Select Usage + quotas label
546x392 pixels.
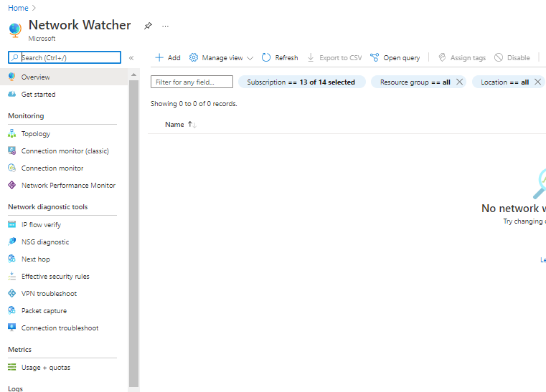click(46, 368)
